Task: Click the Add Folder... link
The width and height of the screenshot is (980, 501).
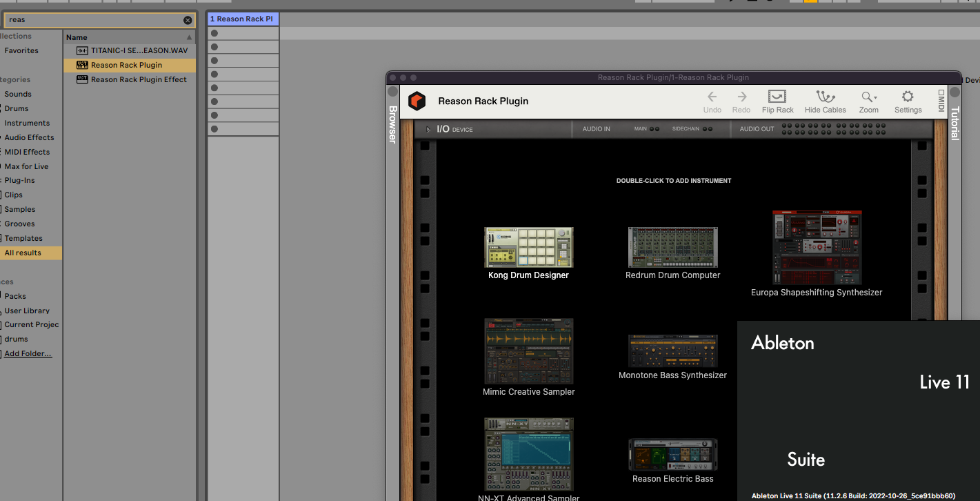Action: click(x=28, y=353)
